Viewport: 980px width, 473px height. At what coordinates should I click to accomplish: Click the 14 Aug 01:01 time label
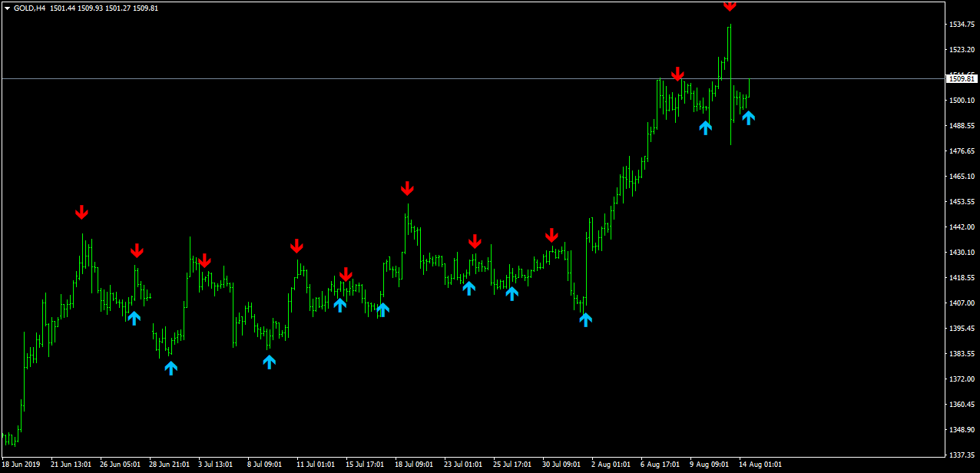[760, 465]
